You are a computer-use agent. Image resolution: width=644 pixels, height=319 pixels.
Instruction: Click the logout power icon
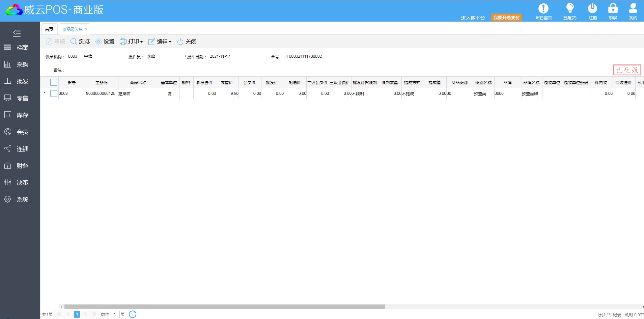coord(592,9)
